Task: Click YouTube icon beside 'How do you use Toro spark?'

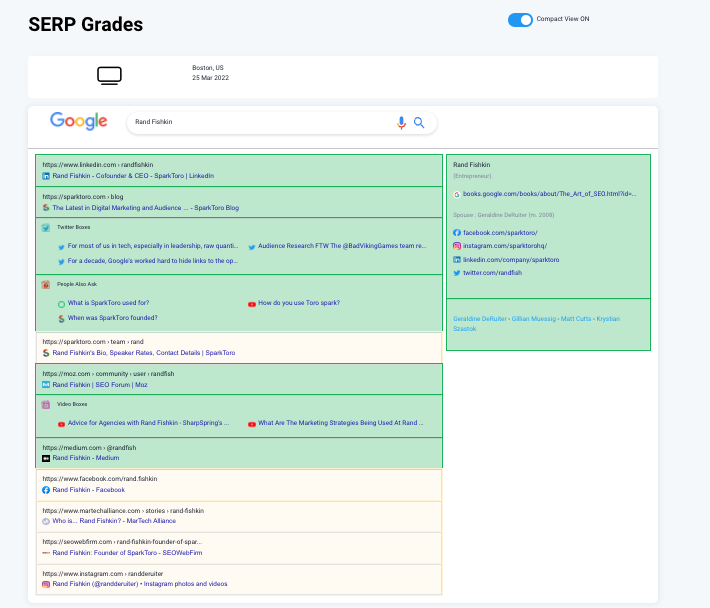Action: tap(252, 304)
